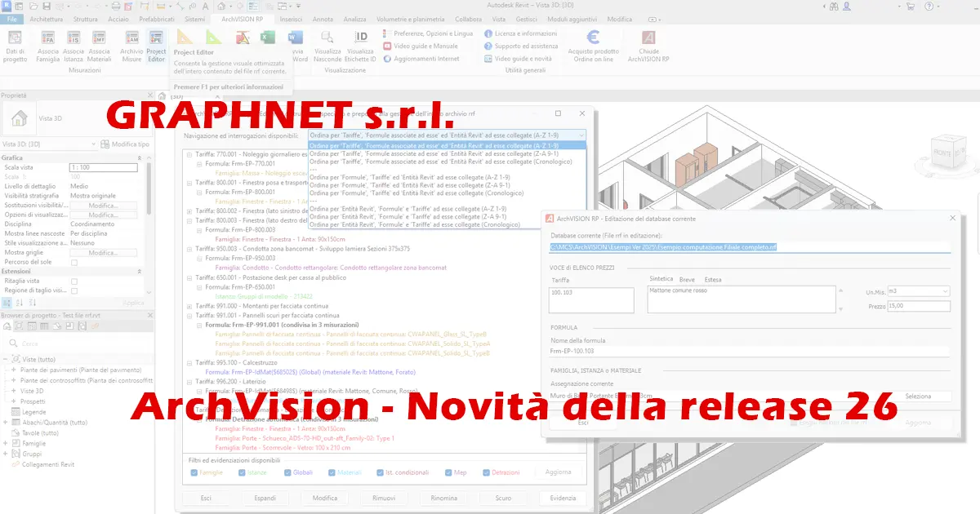Collapse Tariffa 770.001 Noleggio giornaliero node

tap(189, 154)
